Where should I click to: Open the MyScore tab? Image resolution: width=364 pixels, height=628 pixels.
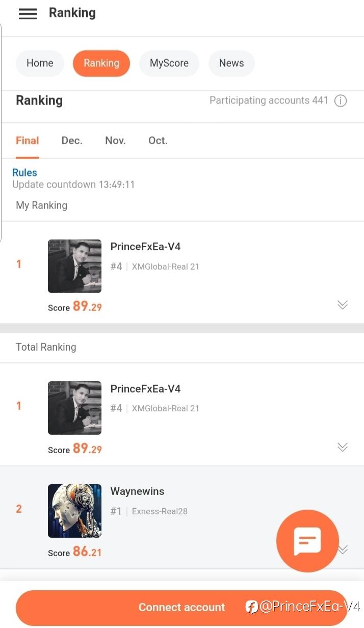[169, 63]
